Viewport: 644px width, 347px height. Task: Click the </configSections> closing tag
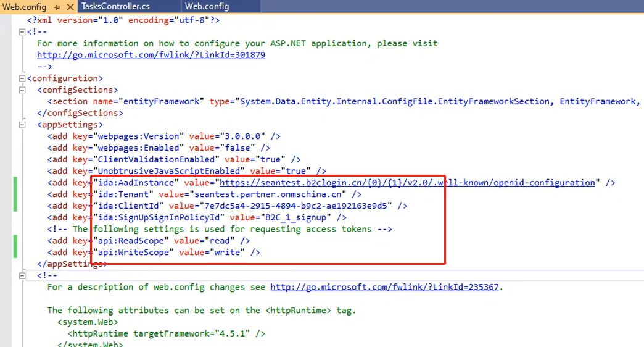[80, 113]
